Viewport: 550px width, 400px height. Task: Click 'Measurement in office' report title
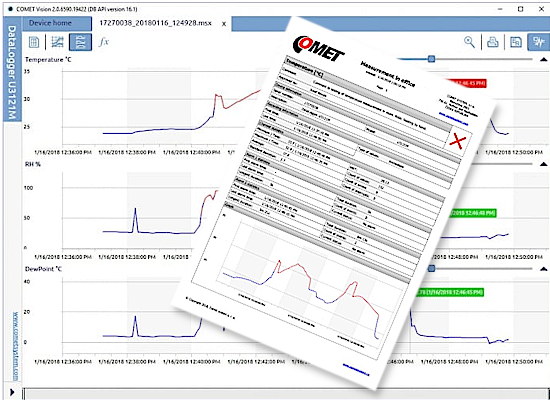tap(388, 74)
